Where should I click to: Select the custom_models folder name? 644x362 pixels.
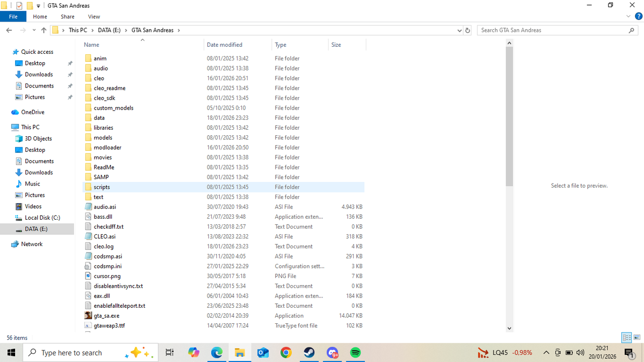(113, 108)
